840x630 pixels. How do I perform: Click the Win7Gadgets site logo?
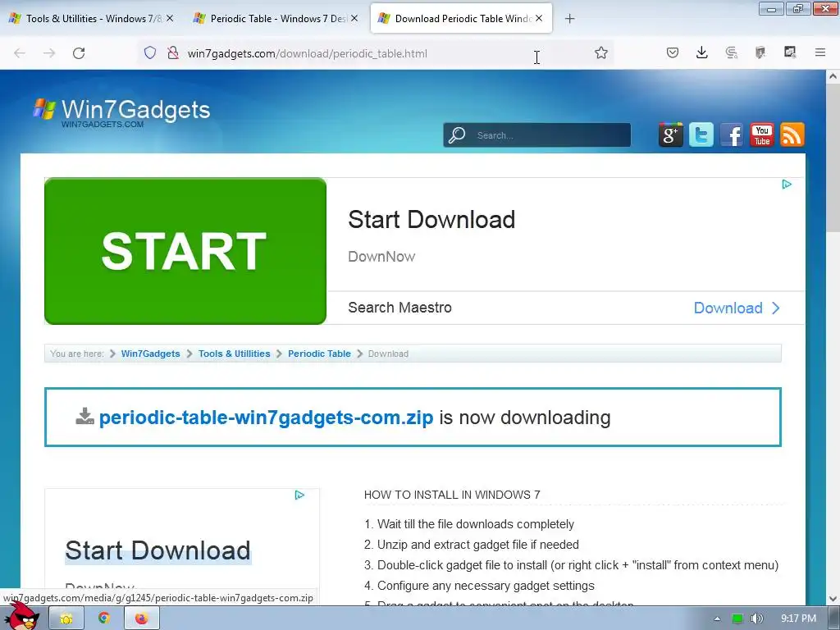[x=121, y=111]
